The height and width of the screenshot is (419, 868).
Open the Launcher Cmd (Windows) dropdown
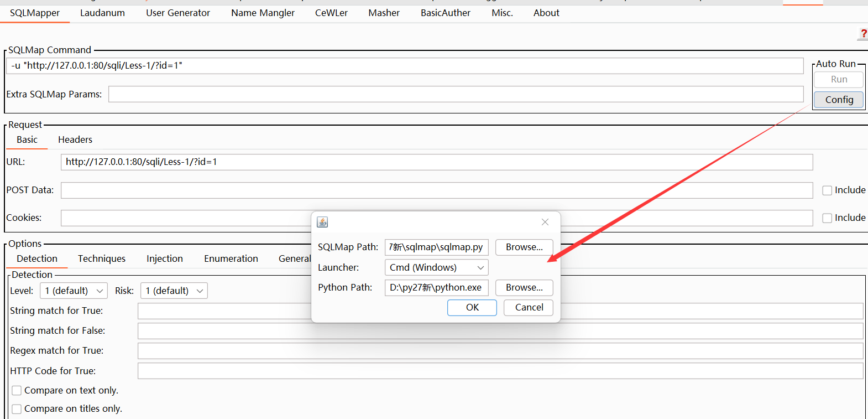tap(437, 267)
